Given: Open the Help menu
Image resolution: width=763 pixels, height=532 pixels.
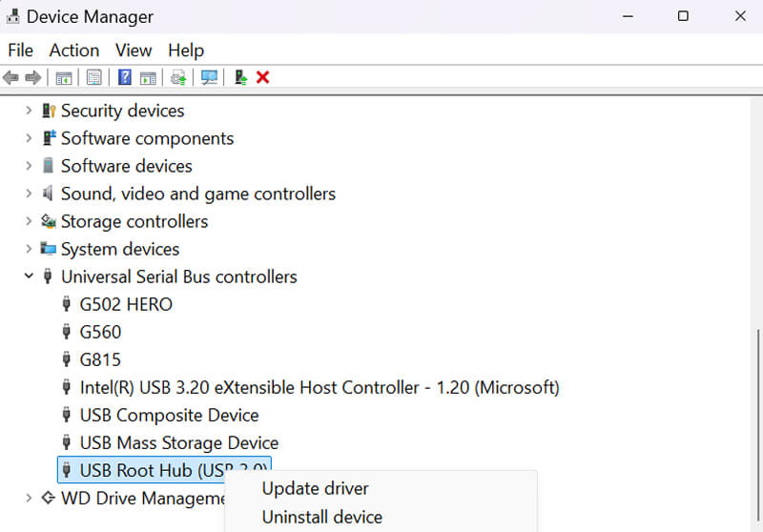Looking at the screenshot, I should (x=186, y=51).
